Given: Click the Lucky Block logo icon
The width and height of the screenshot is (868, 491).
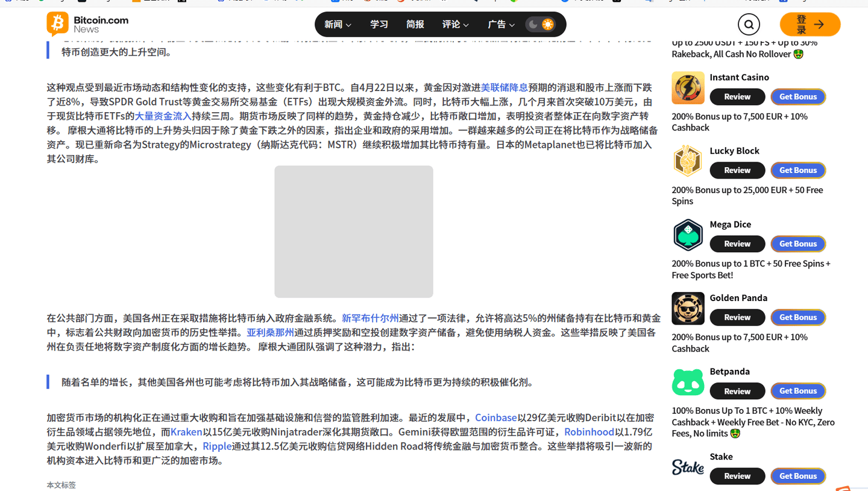Looking at the screenshot, I should pyautogui.click(x=688, y=162).
